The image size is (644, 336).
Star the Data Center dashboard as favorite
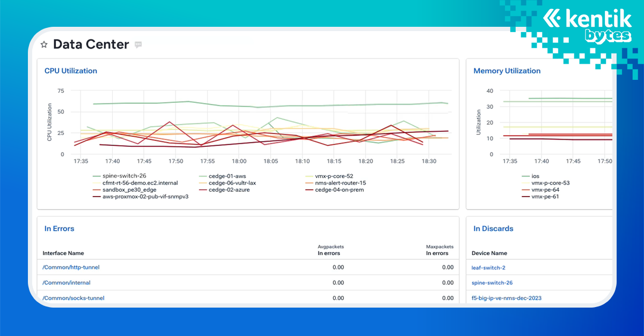[44, 45]
